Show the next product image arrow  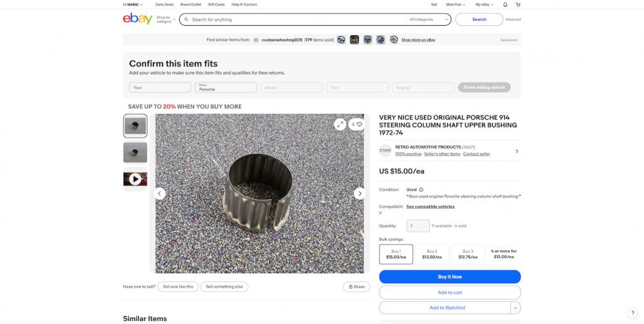pyautogui.click(x=359, y=193)
